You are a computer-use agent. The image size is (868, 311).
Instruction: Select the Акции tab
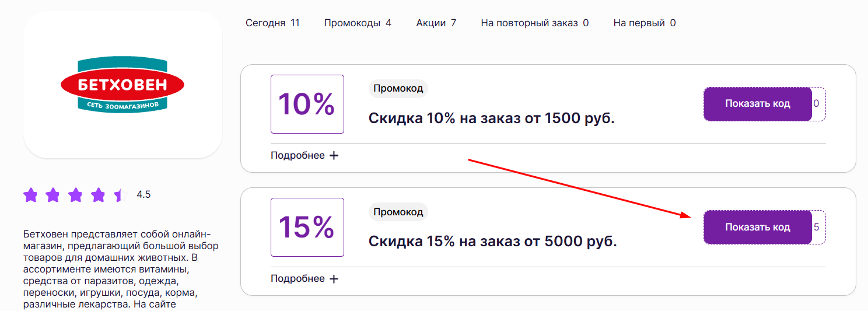click(436, 23)
